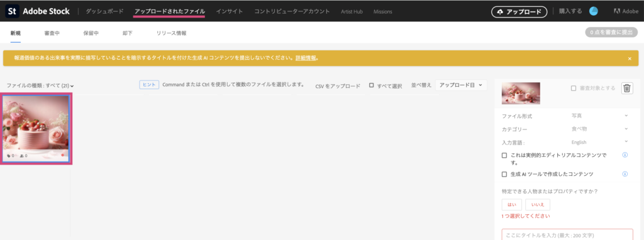Dismiss the yellow warning banner
Image resolution: width=644 pixels, height=240 pixels.
630,58
